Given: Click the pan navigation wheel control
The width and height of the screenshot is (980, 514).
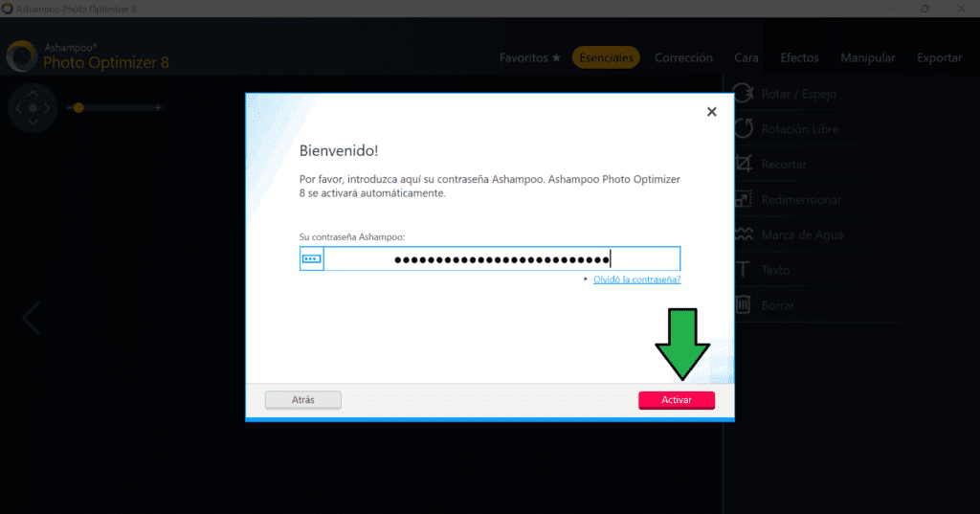Looking at the screenshot, I should (33, 107).
